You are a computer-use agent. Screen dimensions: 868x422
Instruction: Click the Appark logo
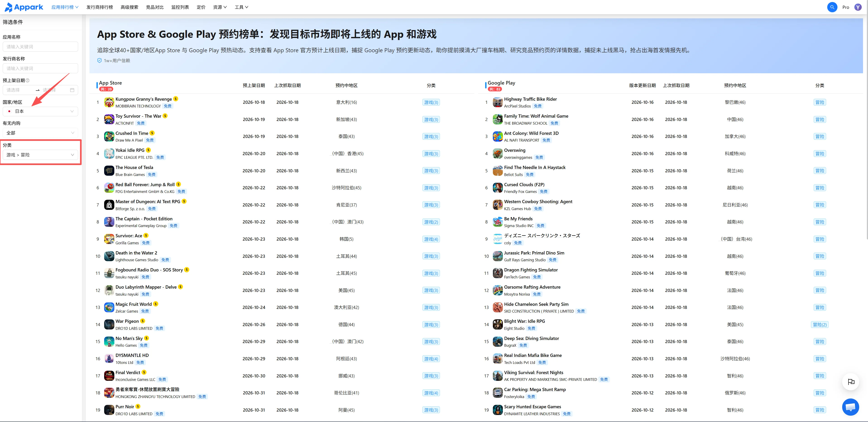pyautogui.click(x=24, y=7)
